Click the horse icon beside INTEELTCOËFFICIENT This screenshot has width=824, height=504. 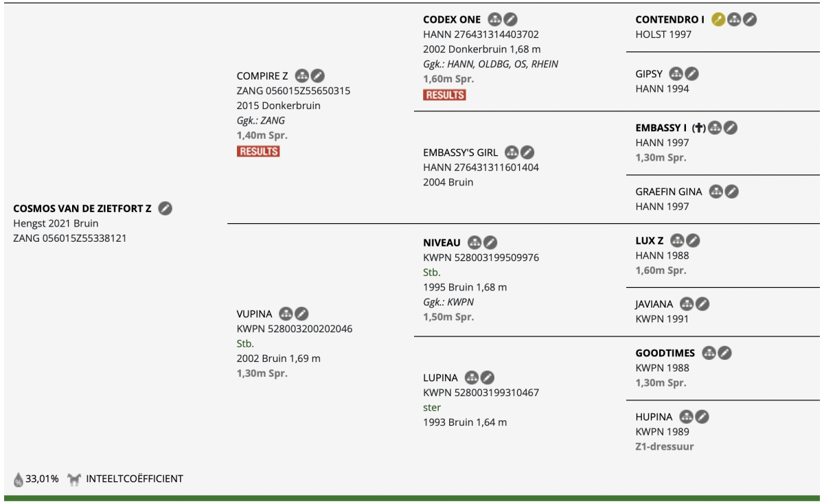(x=74, y=479)
